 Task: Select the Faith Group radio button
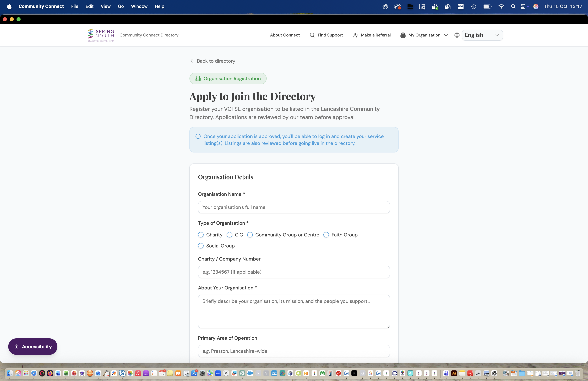point(326,235)
